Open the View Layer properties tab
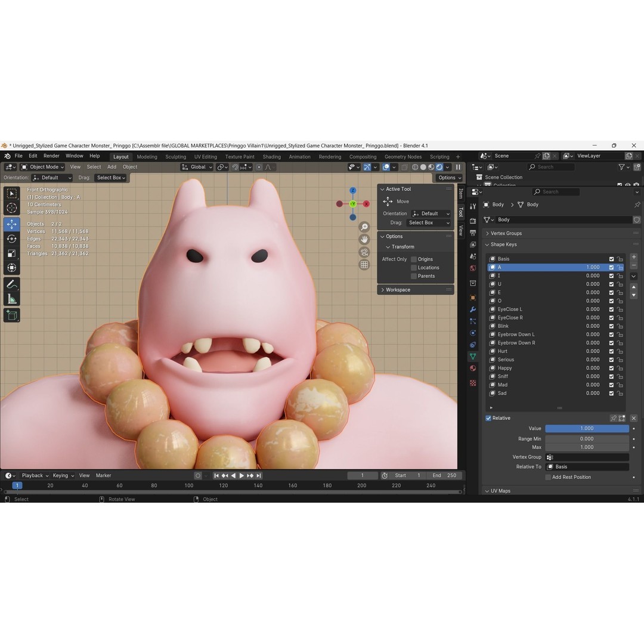This screenshot has height=644, width=644. pos(473,244)
